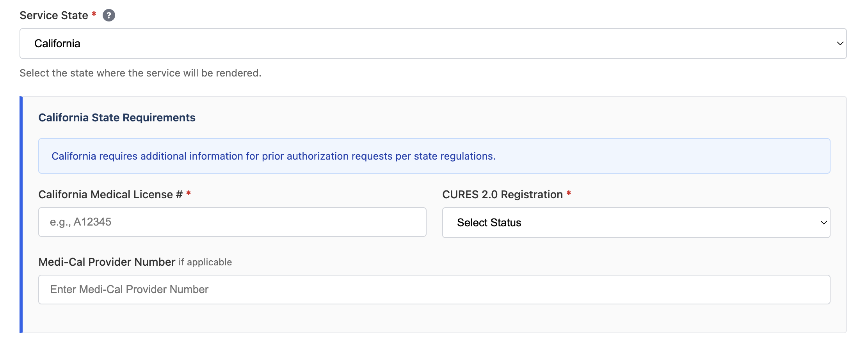Click the California State Requirements heading
Screen dimensions: 868x352
click(117, 117)
